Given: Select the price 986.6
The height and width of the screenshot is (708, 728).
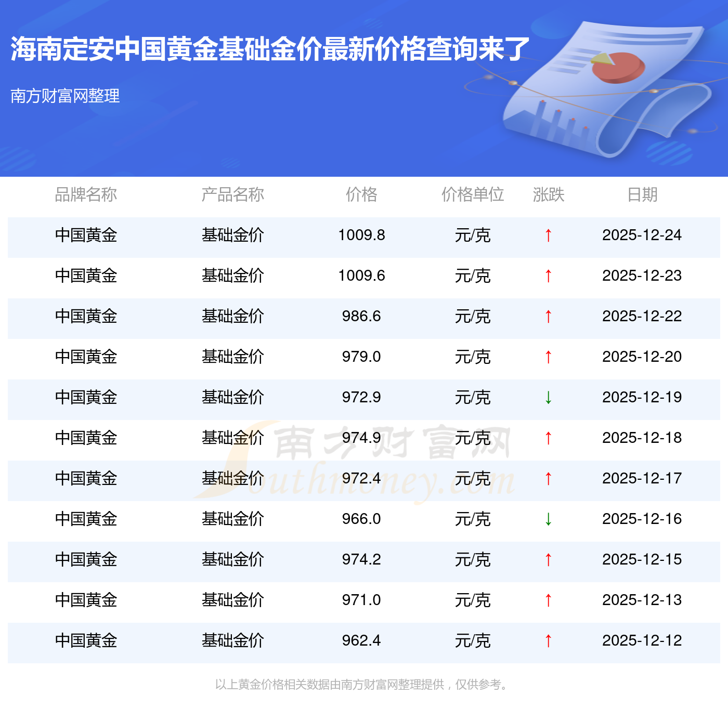Looking at the screenshot, I should [x=361, y=316].
